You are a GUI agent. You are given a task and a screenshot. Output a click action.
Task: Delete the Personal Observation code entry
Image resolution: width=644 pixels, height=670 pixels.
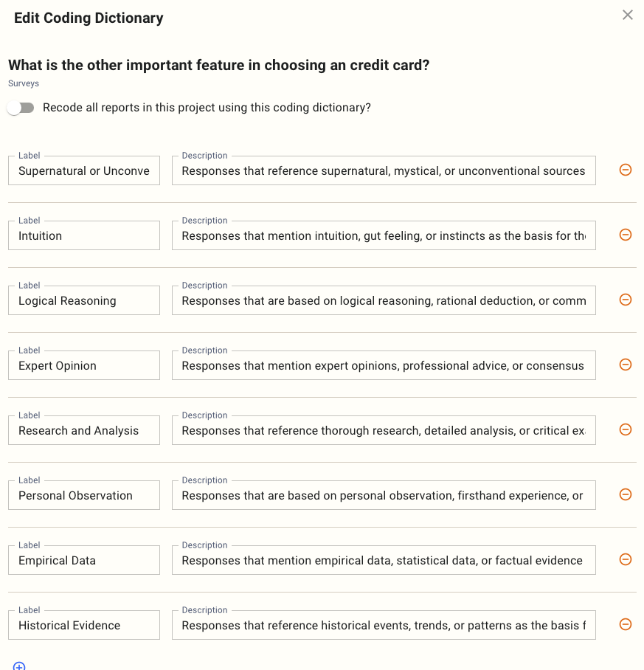pyautogui.click(x=625, y=494)
